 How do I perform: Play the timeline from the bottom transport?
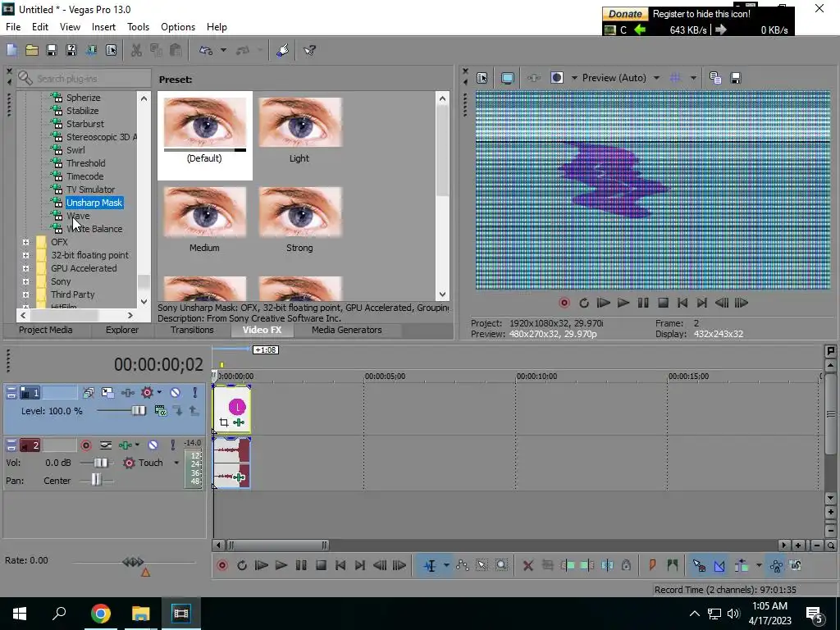pos(281,566)
